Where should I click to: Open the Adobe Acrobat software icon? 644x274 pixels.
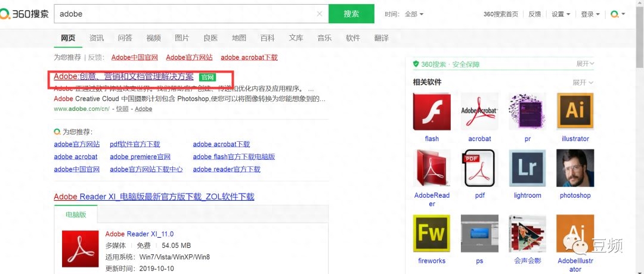click(x=479, y=111)
